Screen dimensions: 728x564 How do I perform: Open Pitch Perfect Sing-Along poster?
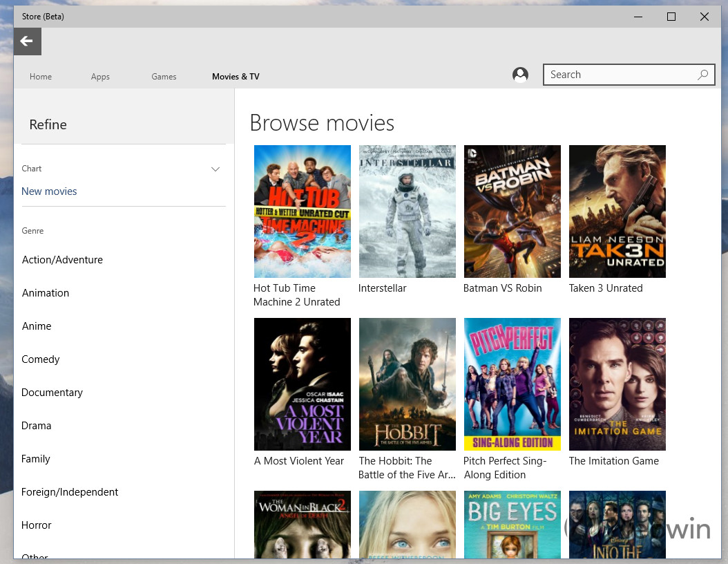click(x=512, y=384)
